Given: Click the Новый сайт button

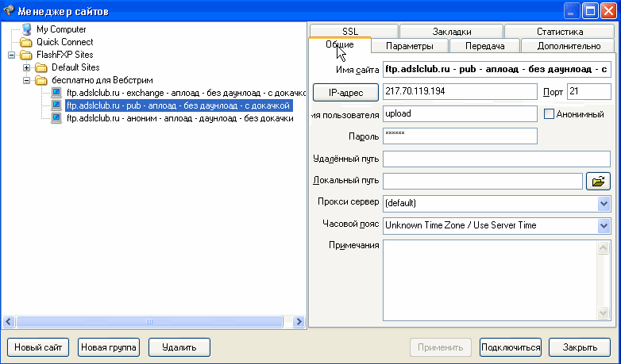Looking at the screenshot, I should 38,347.
